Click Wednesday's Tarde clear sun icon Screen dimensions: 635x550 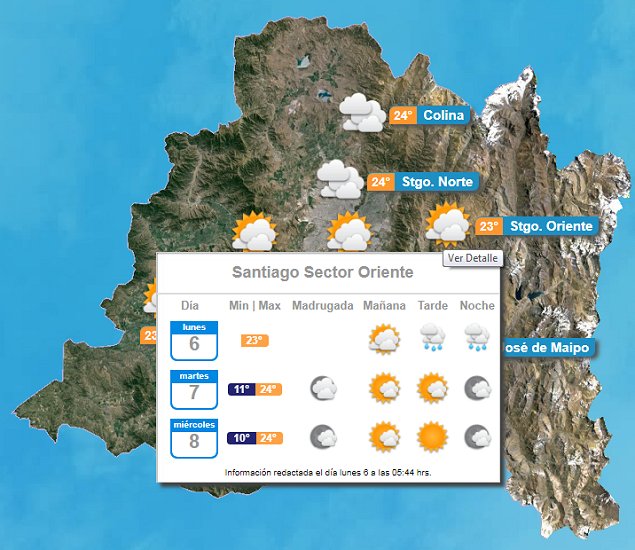(x=433, y=437)
